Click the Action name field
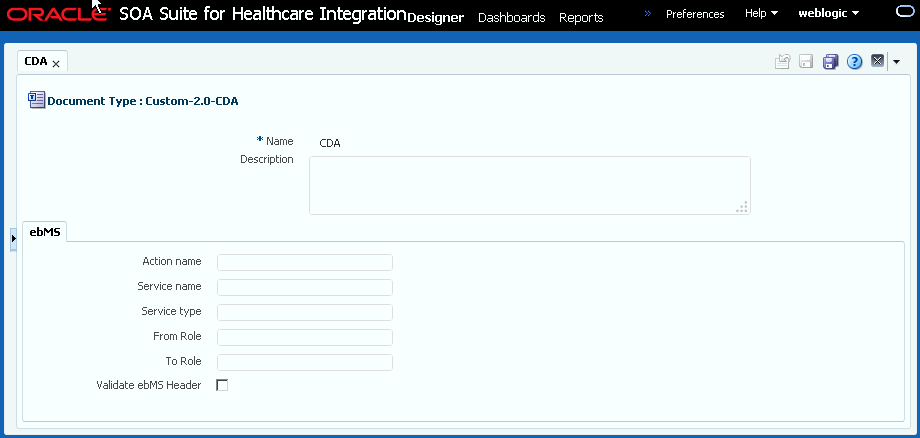The height and width of the screenshot is (438, 920). tap(305, 262)
